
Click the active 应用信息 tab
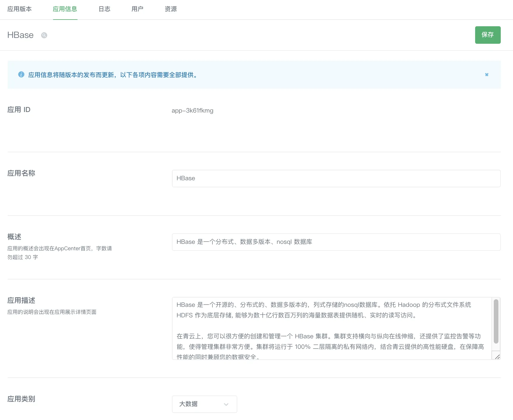tap(65, 9)
